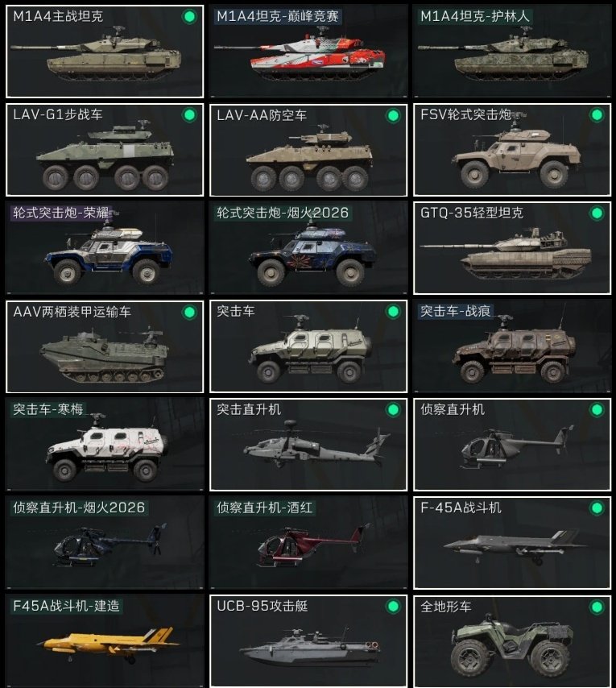
Task: Pick the white 突击车-寒梅 skin
Action: click(x=105, y=445)
